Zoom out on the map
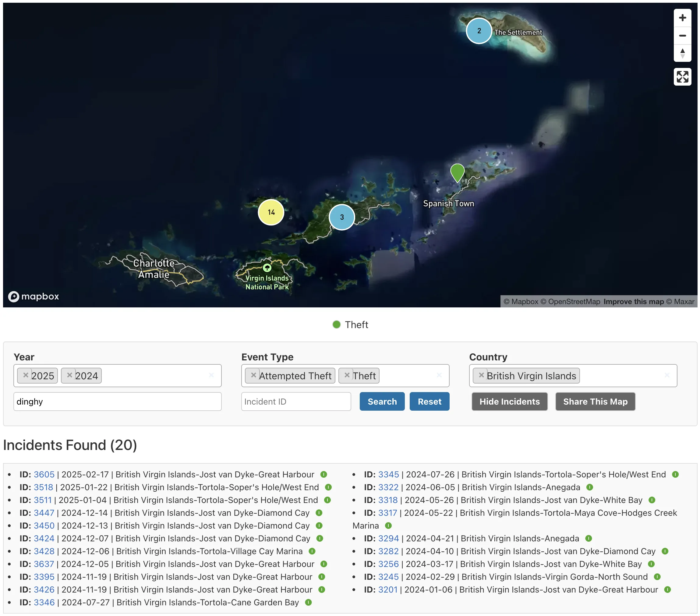 pos(683,35)
